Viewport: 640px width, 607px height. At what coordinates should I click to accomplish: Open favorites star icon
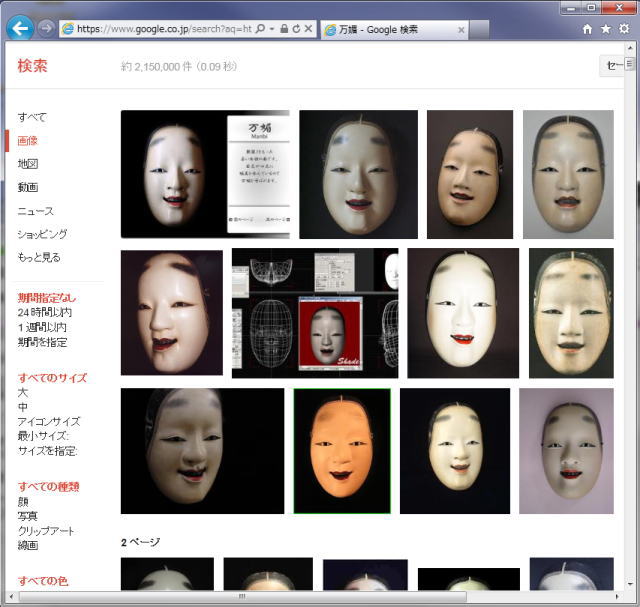pos(606,29)
